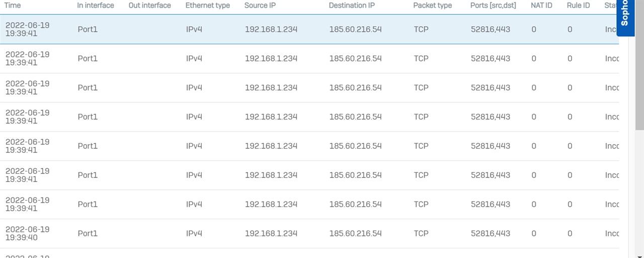Select the NAT ID column header
Viewport: 644px width, 258px height.
coord(542,6)
